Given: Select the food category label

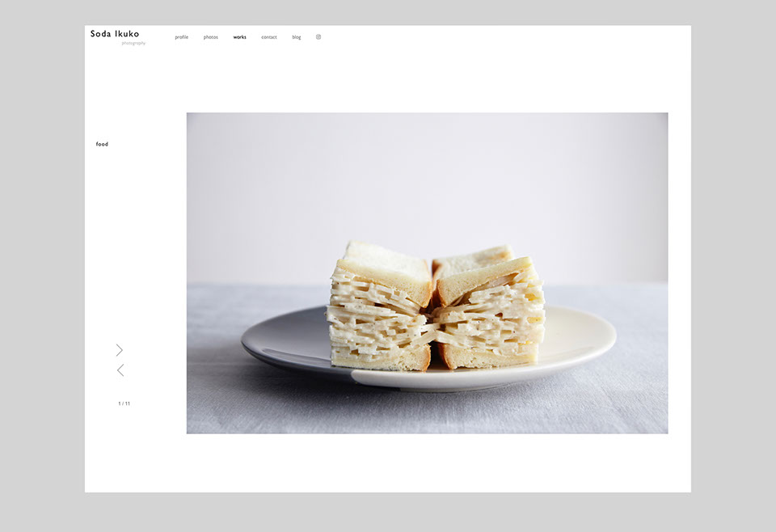Looking at the screenshot, I should pos(102,145).
